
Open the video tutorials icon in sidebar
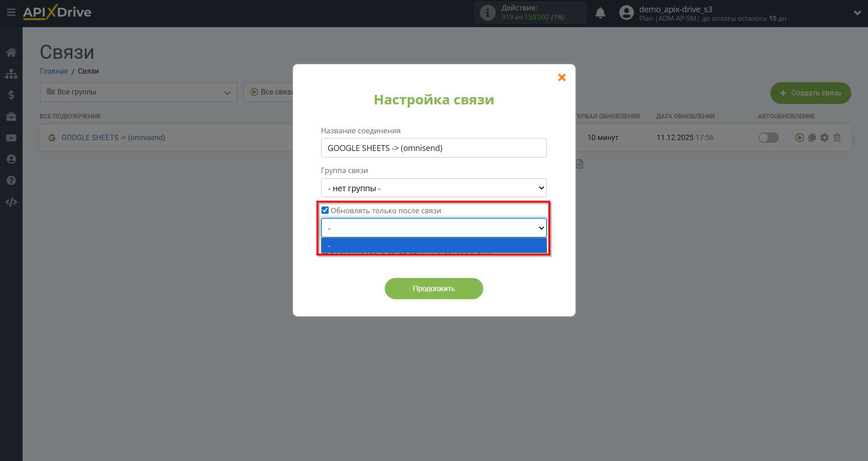11,137
